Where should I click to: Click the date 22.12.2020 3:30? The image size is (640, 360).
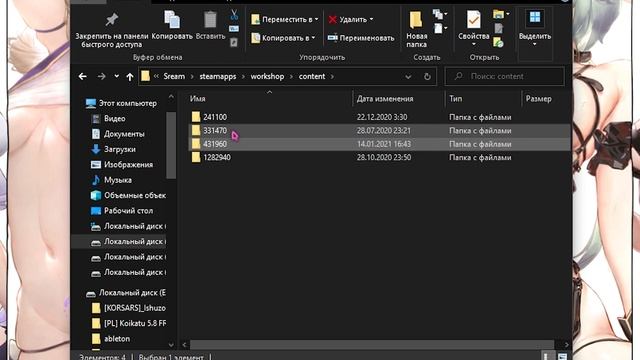[x=382, y=117]
